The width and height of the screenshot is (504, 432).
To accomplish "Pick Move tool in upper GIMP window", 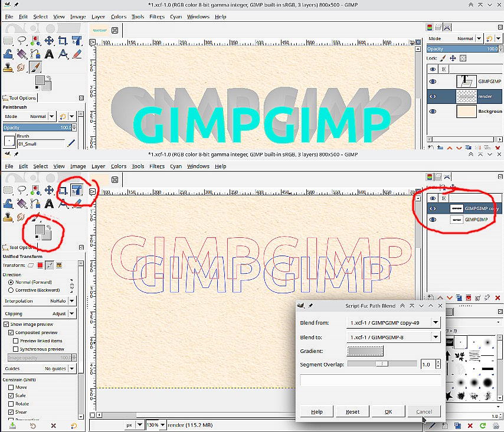I will [x=49, y=41].
